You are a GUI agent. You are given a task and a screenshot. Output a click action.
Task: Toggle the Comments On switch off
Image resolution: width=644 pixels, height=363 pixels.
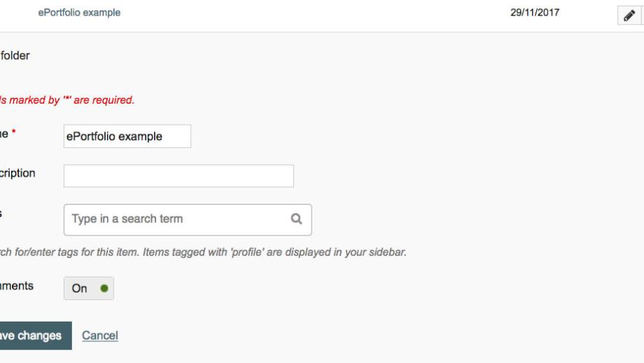coord(89,288)
